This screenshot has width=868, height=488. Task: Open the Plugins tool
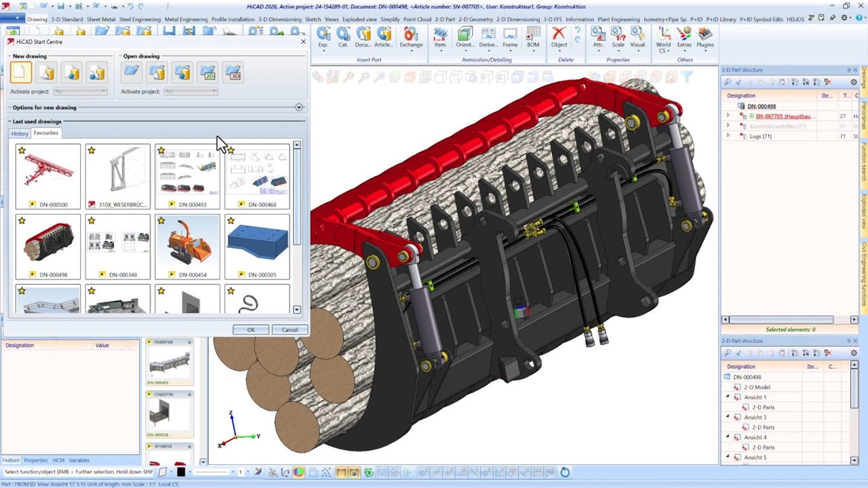coord(705,37)
